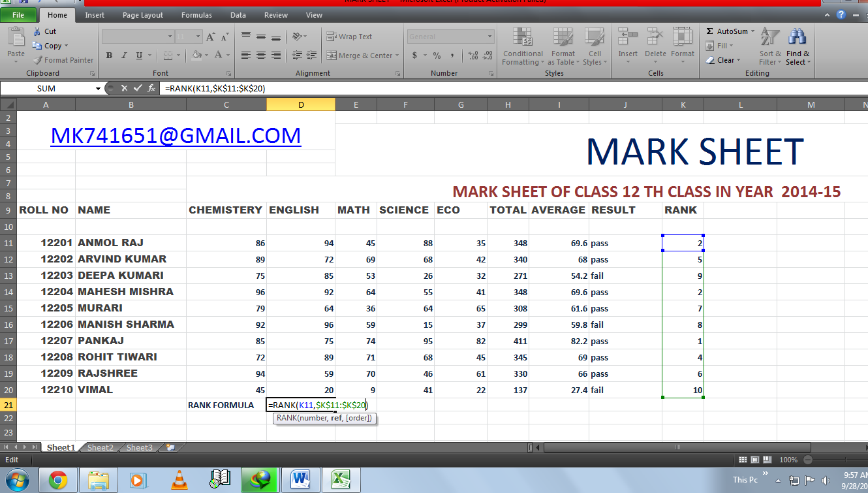This screenshot has width=868, height=493.
Task: Open the Number Format combo box
Action: (x=450, y=36)
